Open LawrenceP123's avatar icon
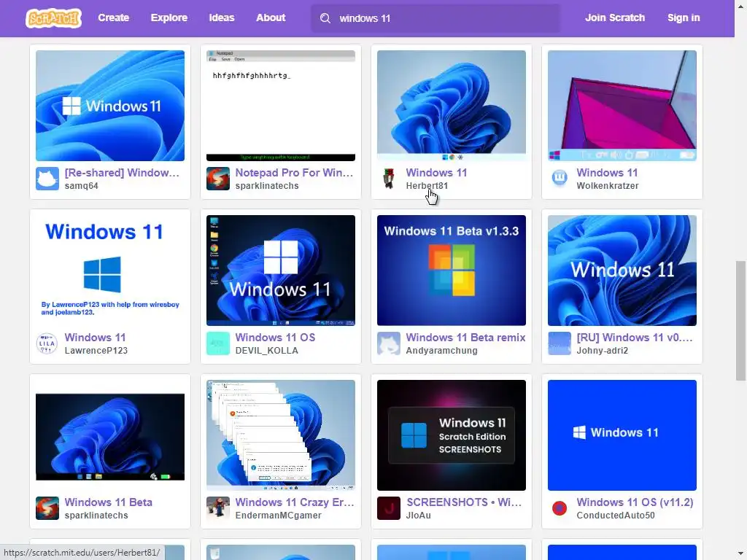The height and width of the screenshot is (560, 747). [x=47, y=343]
